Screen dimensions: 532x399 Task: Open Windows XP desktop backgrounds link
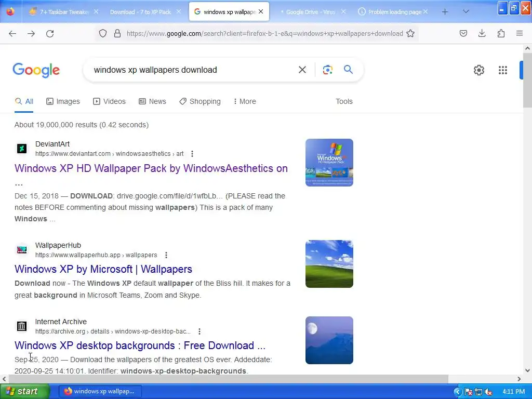point(140,345)
